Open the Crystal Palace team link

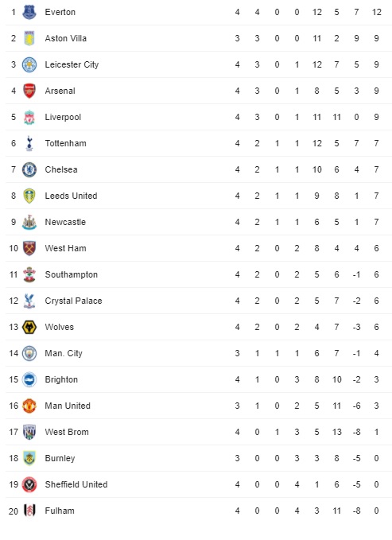click(73, 301)
